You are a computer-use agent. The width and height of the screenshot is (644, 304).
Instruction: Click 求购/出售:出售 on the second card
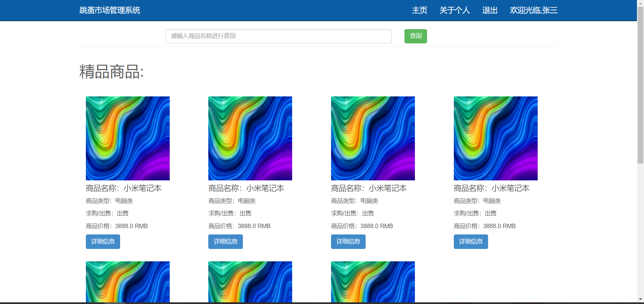(x=230, y=213)
